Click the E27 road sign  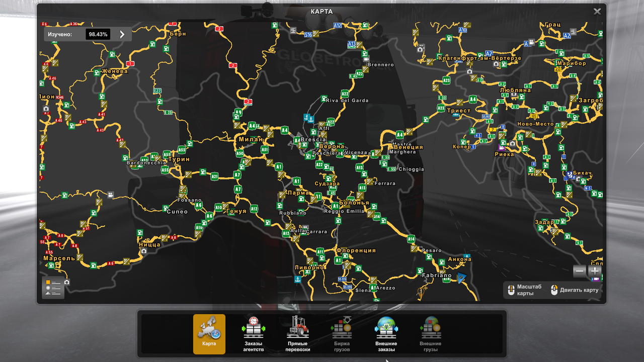click(157, 90)
